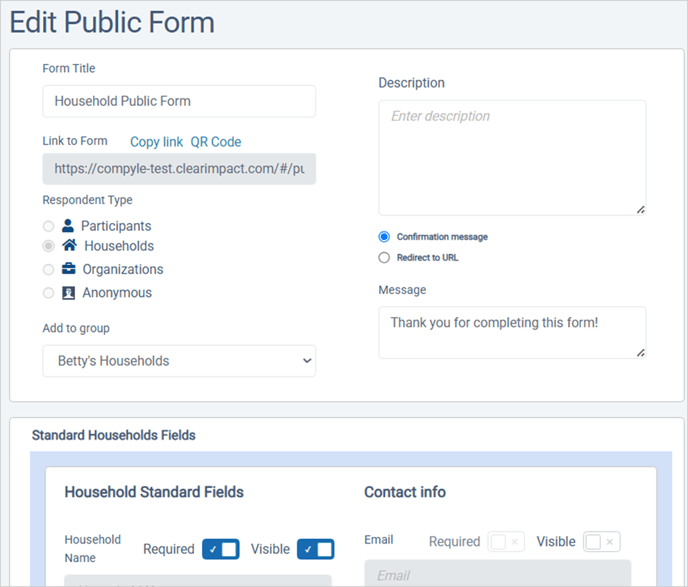Turn on the Email Visible toggle
688x587 pixels.
601,542
